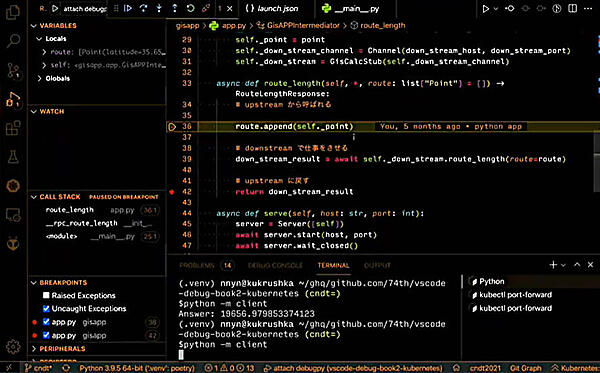Open the Kubernetes view in activity bar
The image size is (600, 373).
13,186
